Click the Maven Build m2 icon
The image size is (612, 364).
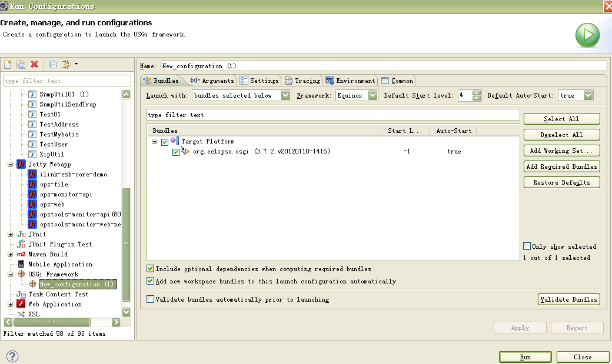point(21,255)
